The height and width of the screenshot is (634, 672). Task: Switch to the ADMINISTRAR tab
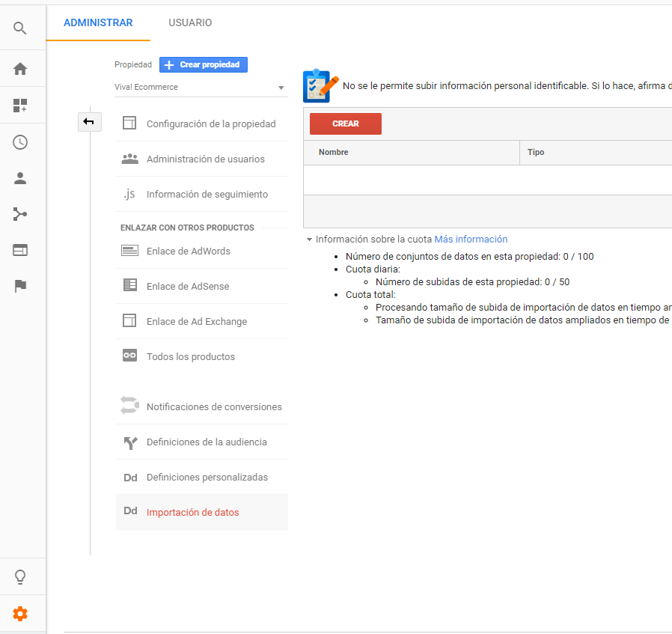click(x=98, y=22)
